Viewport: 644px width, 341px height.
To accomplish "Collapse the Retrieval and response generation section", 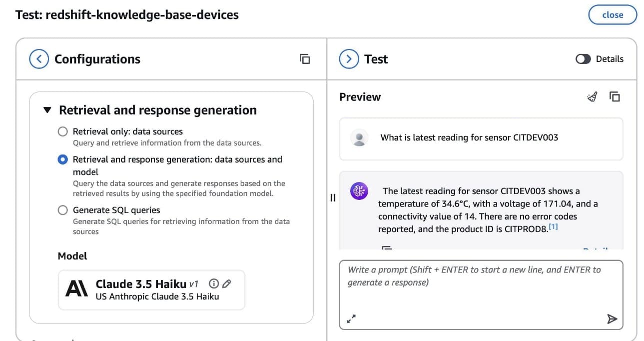I will 47,110.
